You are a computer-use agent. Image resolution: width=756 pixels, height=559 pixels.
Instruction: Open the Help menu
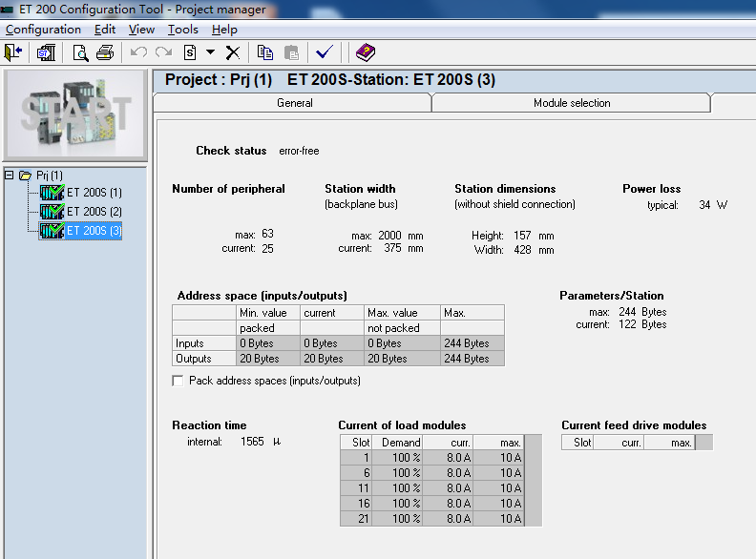pyautogui.click(x=224, y=30)
